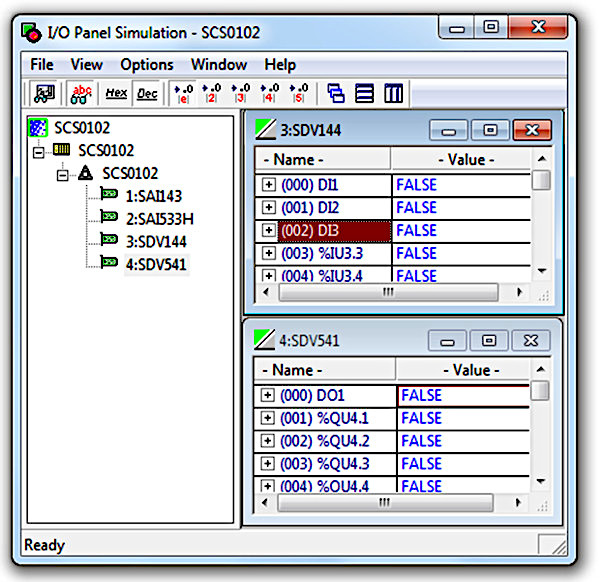Select 2:SAI533H module in tree
Screen dimensions: 600x582
pyautogui.click(x=160, y=219)
